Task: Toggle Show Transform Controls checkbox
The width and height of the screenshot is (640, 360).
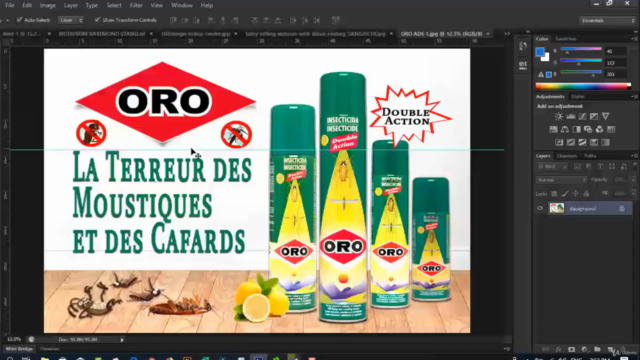Action: [97, 20]
